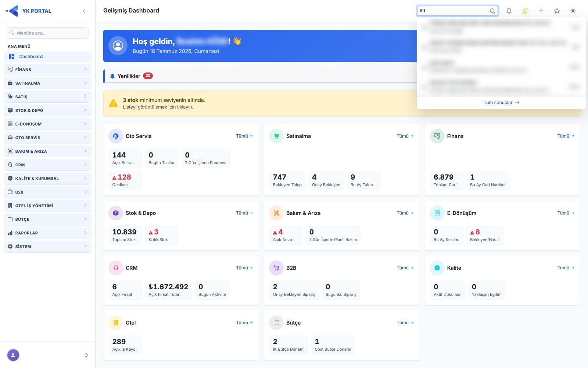
Task: Click the E-Dönüşüm card icon
Action: 437,213
